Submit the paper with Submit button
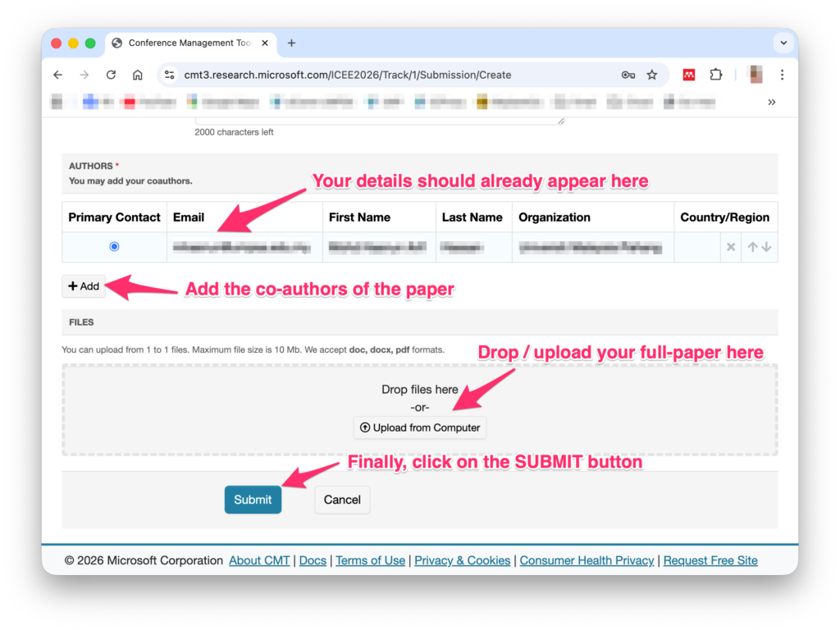This screenshot has width=840, height=630. pos(253,500)
